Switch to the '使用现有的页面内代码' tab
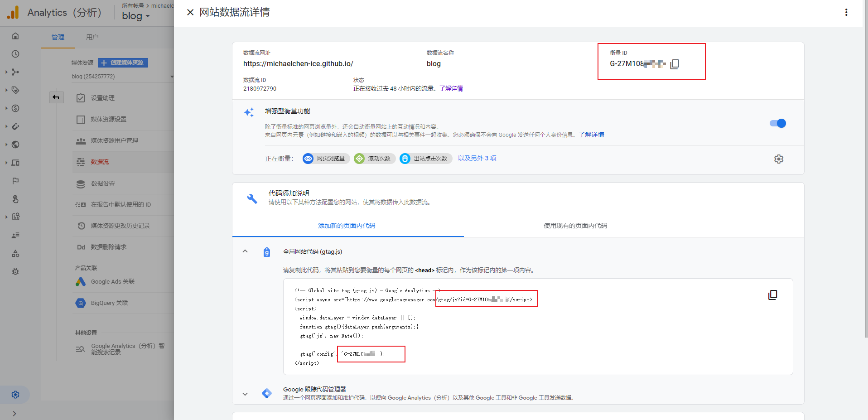 coord(575,226)
